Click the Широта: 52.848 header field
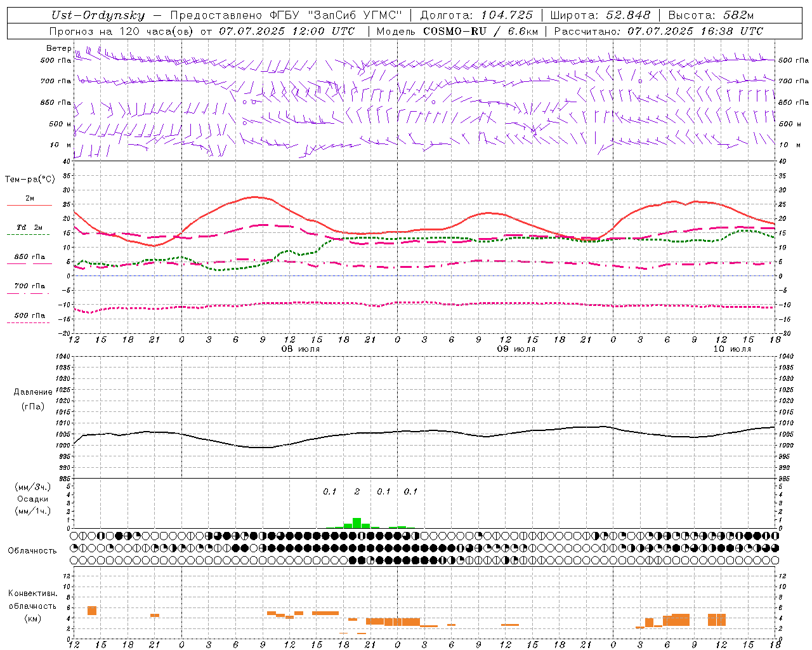Screen dimensions: 812x650 600,15
